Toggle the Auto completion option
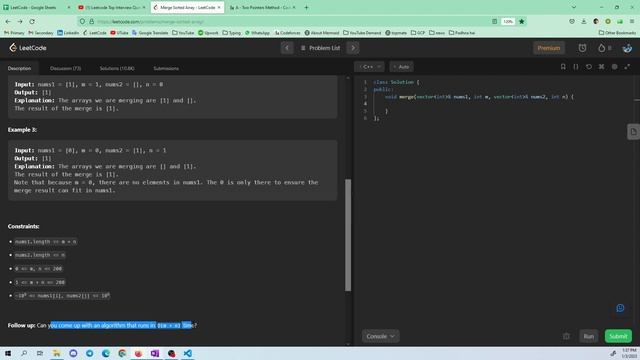The width and height of the screenshot is (640, 360). click(402, 67)
